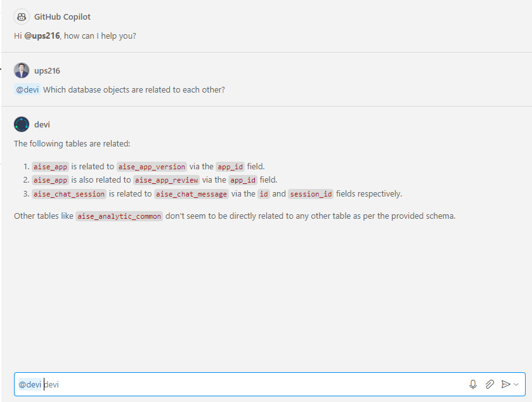Click app_id in the aise_app_review line
Image resolution: width=532 pixels, height=402 pixels.
pos(243,180)
